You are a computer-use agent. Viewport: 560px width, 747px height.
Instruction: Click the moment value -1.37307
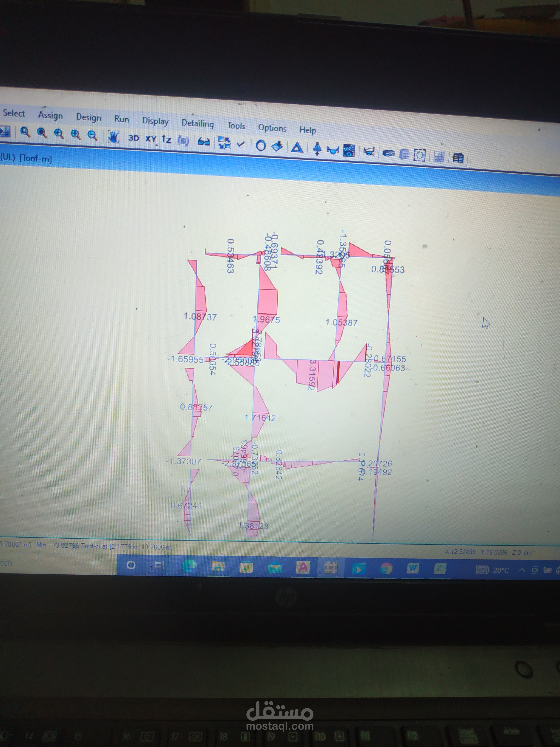point(184,461)
